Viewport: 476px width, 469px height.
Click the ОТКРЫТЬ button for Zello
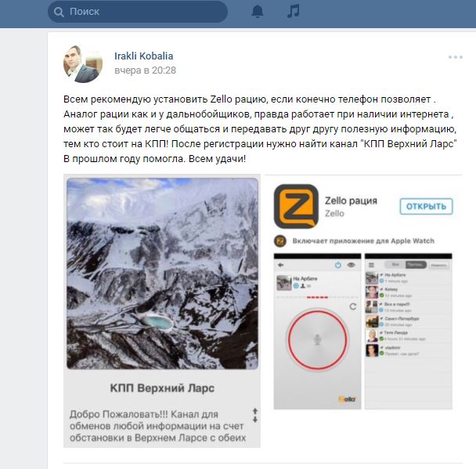point(426,207)
